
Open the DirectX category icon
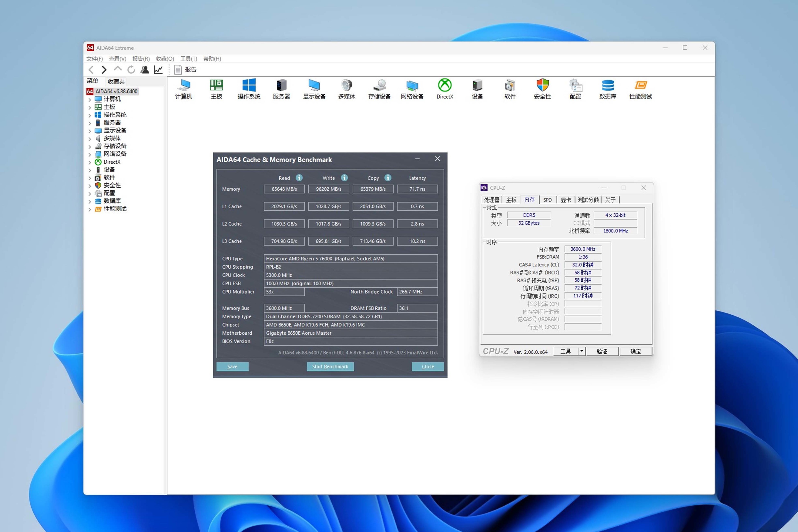pos(445,89)
